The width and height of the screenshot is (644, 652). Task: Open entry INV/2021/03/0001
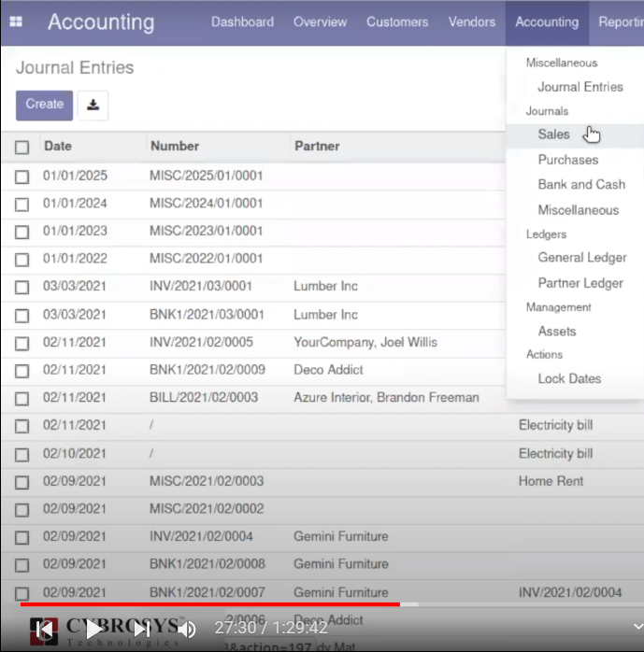[x=201, y=286]
